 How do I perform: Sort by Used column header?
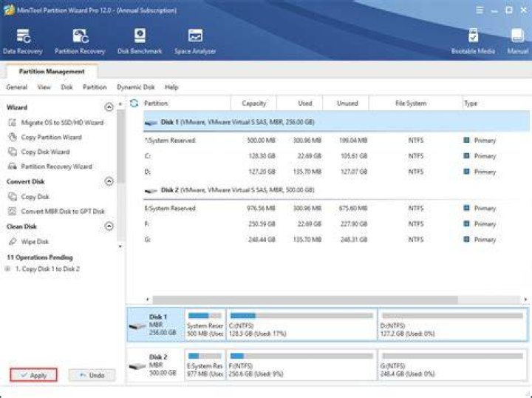(300, 104)
